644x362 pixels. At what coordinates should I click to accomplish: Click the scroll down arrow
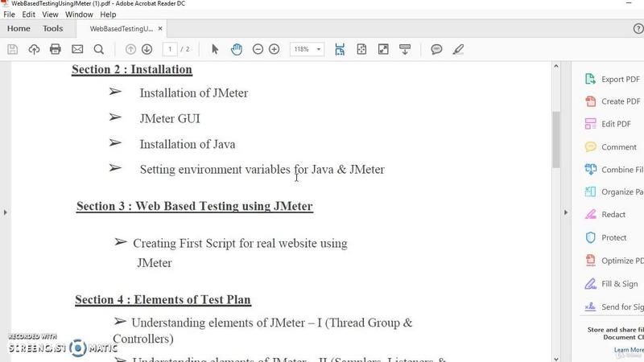556,359
